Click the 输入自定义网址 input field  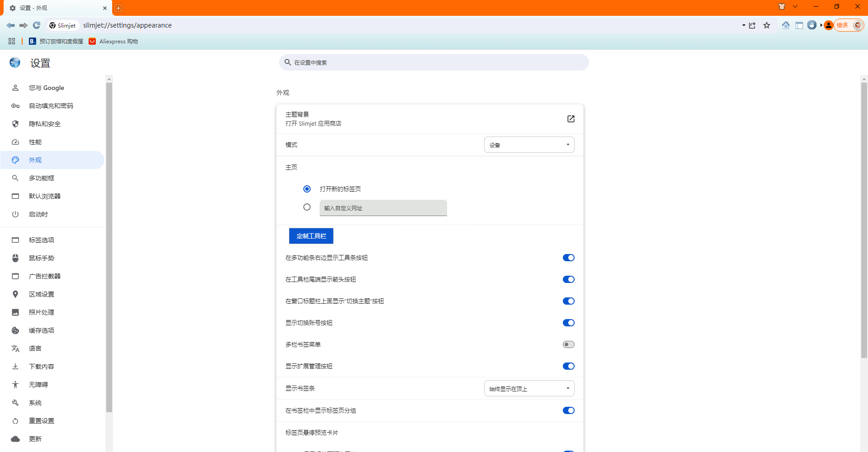click(383, 208)
